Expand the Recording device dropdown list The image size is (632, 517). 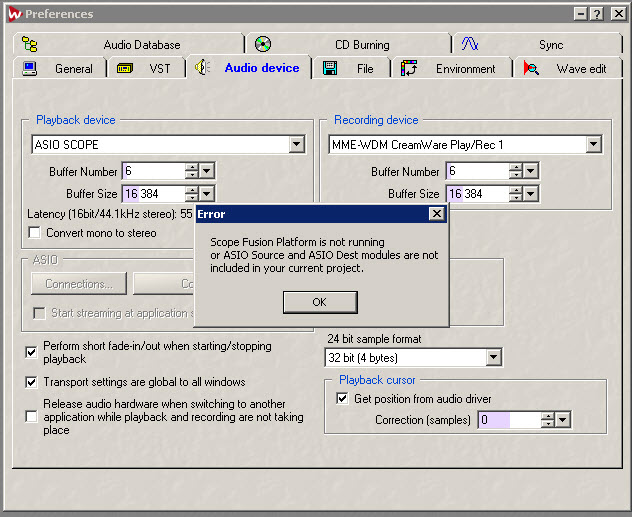tap(594, 145)
